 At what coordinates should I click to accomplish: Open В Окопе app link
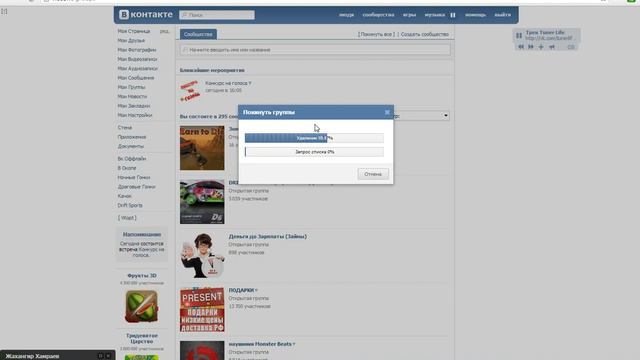127,168
